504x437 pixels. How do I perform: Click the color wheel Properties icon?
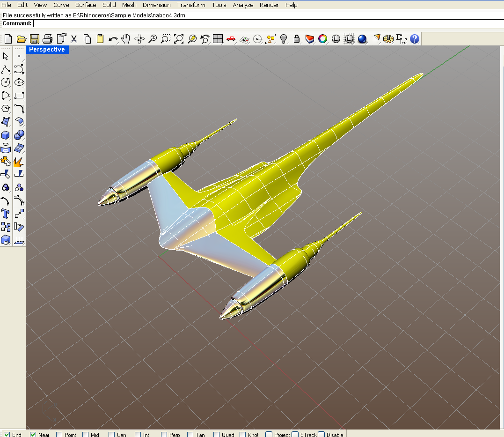pos(323,39)
